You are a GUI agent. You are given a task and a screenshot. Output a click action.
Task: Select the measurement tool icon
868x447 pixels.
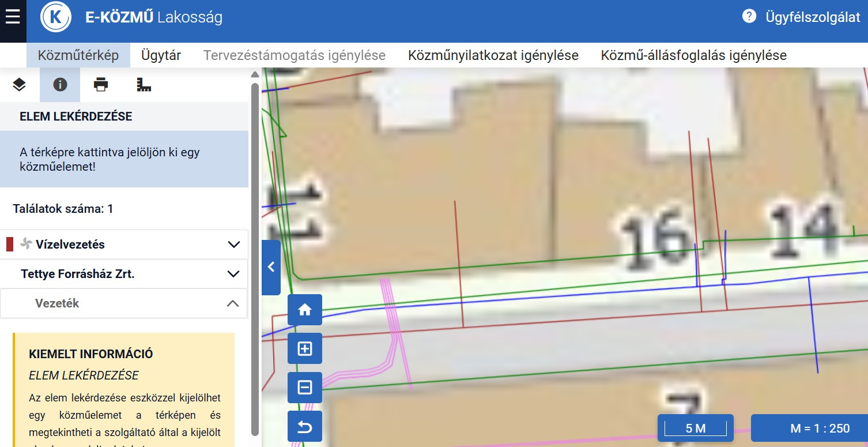click(144, 85)
